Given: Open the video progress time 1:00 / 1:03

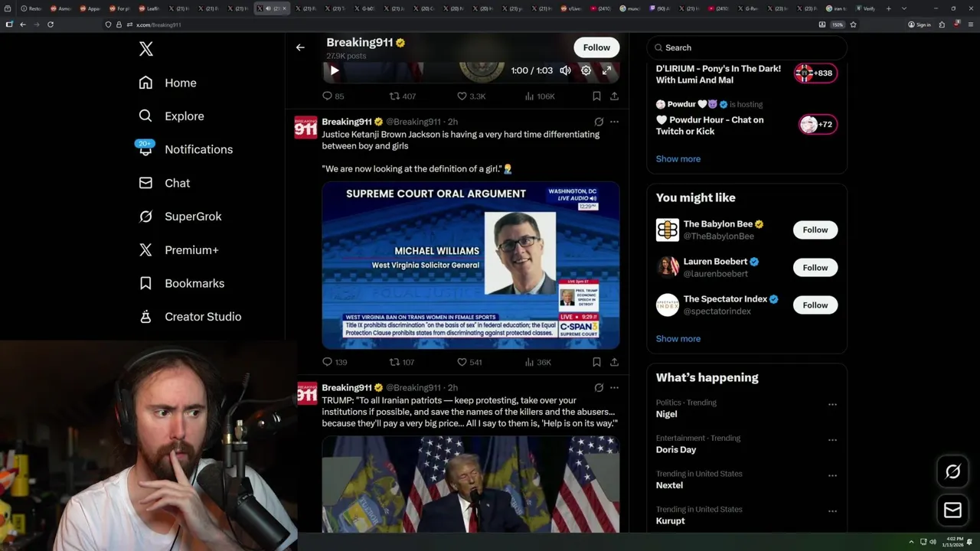Looking at the screenshot, I should coord(531,70).
